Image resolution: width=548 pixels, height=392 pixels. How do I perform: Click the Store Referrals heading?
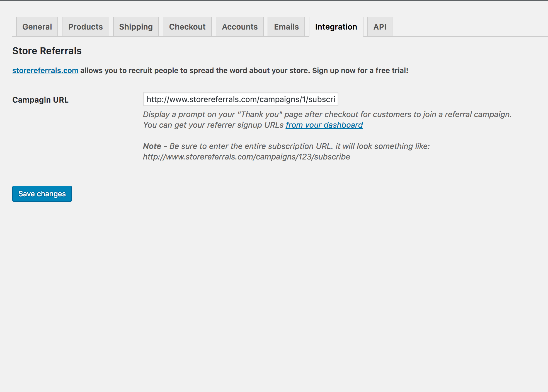pos(47,51)
